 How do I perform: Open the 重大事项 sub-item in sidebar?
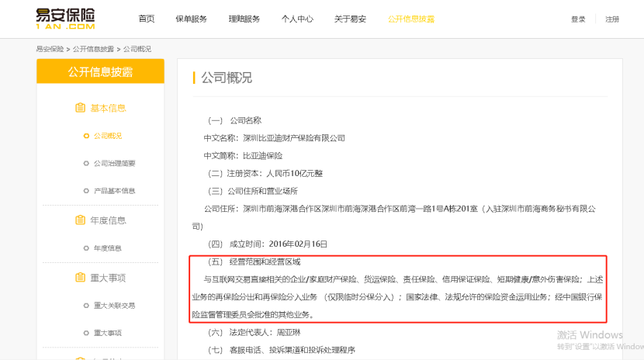(107, 333)
